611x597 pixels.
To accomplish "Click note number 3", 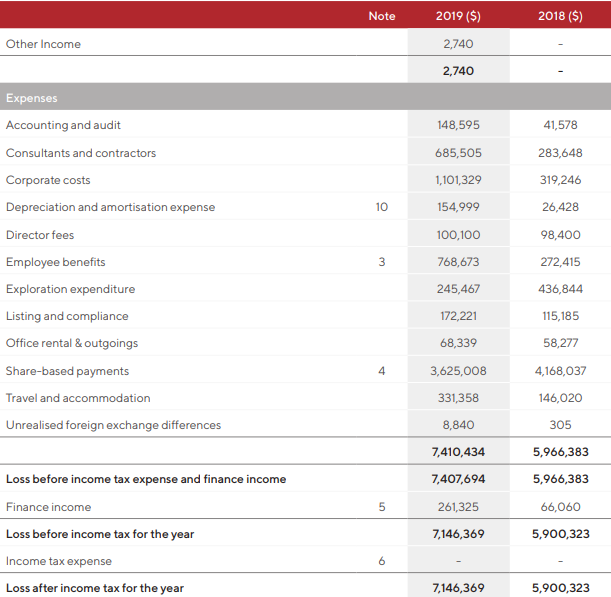I will point(381,262).
